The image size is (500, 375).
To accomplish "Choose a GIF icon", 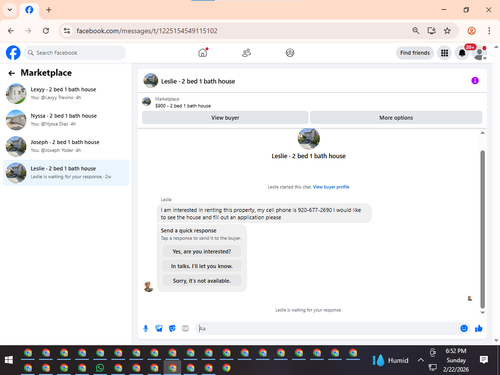I will 185,329.
